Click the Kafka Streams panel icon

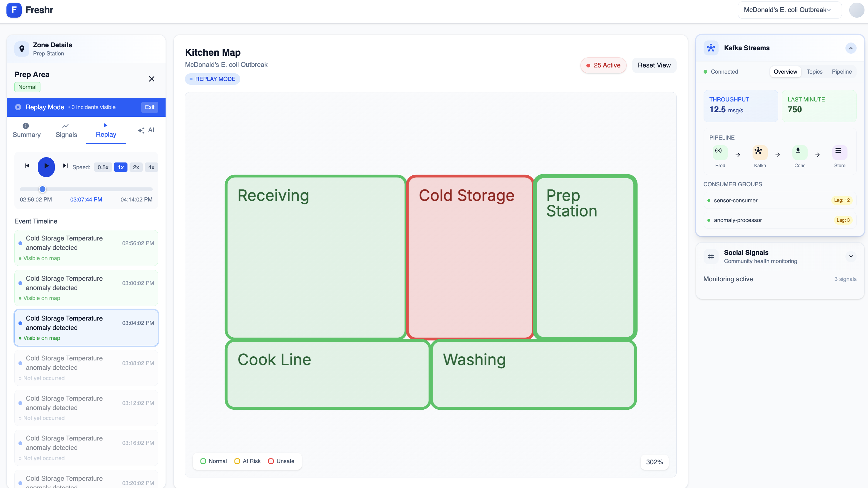pos(711,48)
